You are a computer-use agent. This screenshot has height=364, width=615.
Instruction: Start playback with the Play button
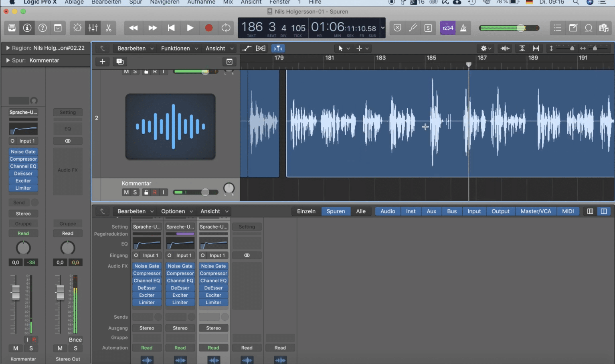tap(190, 28)
